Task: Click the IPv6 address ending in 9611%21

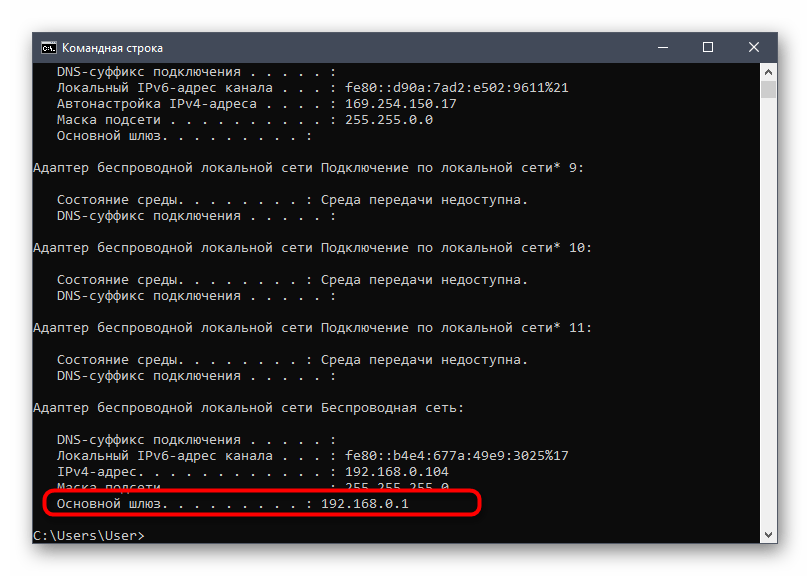Action: pos(456,88)
